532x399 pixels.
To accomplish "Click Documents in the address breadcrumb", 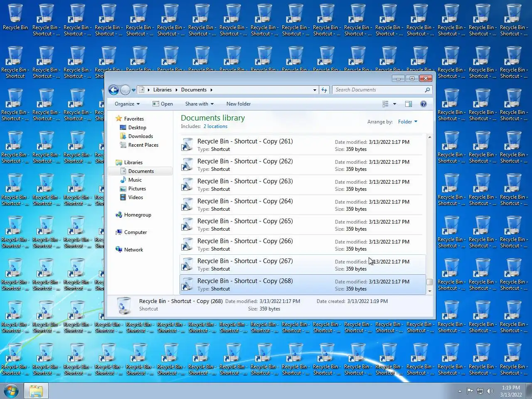I will click(x=194, y=90).
